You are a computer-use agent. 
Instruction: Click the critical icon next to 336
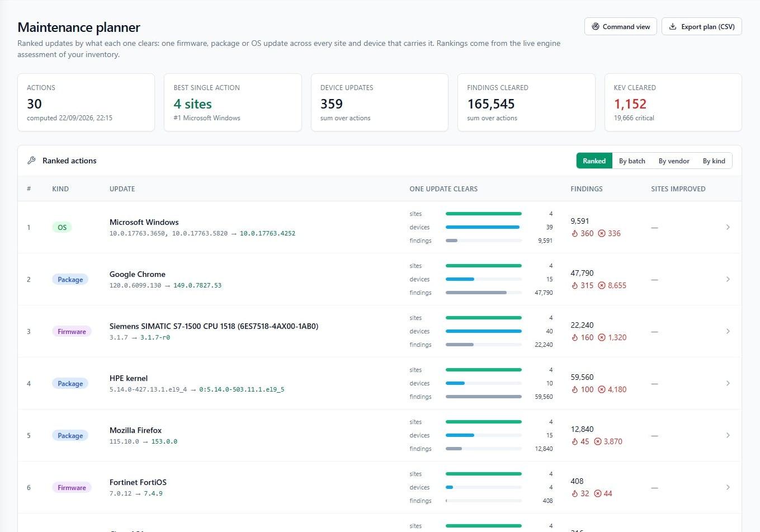(x=602, y=233)
